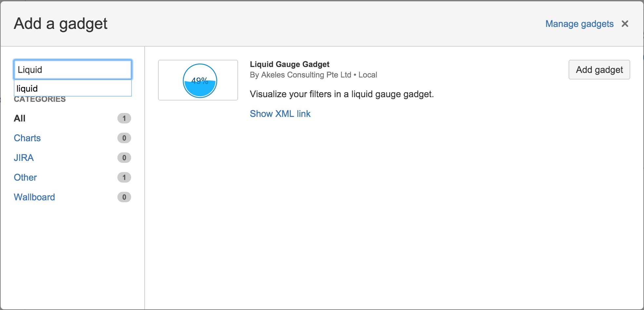Viewport: 644px width, 310px height.
Task: Select the JIRA category
Action: pyautogui.click(x=24, y=158)
